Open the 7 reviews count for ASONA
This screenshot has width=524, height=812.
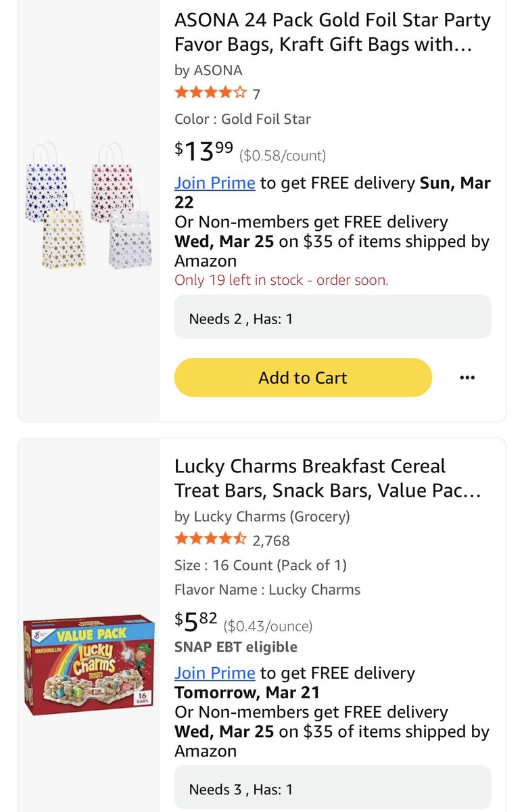click(x=256, y=94)
